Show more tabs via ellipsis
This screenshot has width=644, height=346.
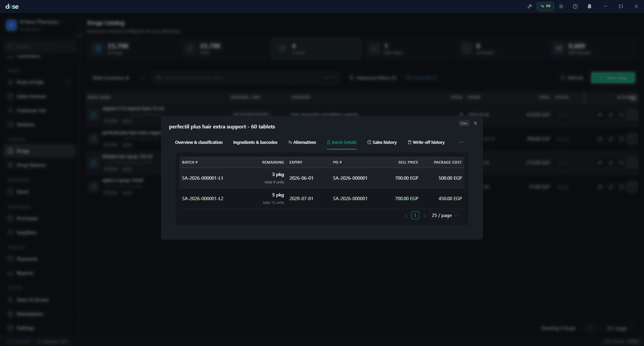[461, 142]
